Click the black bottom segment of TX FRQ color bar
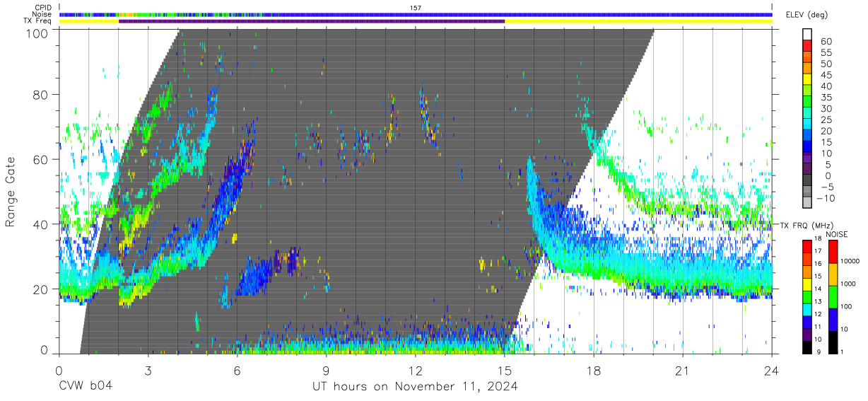Image resolution: width=868 pixels, height=401 pixels. coord(807,347)
